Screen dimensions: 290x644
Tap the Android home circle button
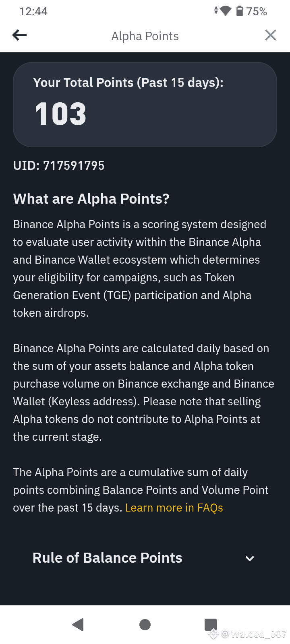145,624
